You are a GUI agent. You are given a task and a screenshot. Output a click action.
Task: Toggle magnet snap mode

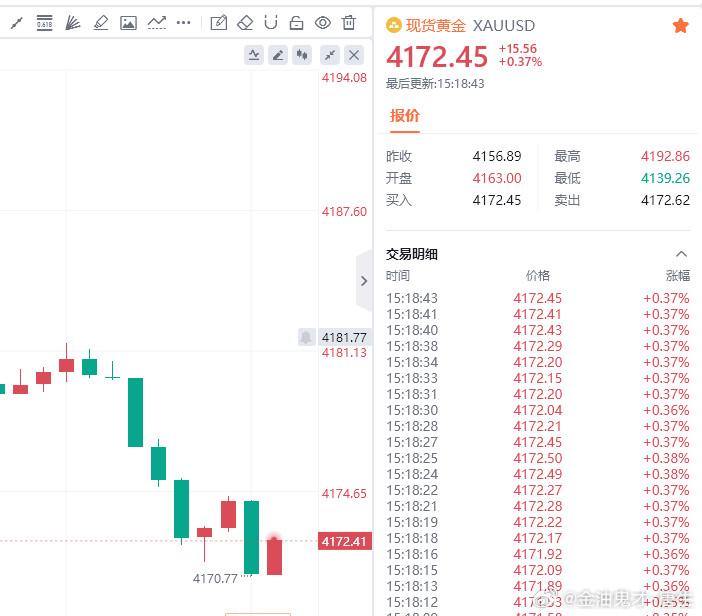[x=271, y=22]
